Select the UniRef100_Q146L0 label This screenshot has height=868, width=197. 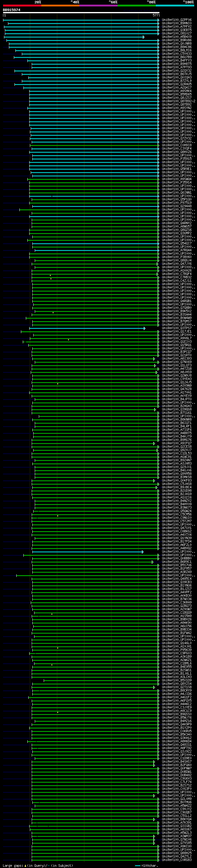coord(177,643)
